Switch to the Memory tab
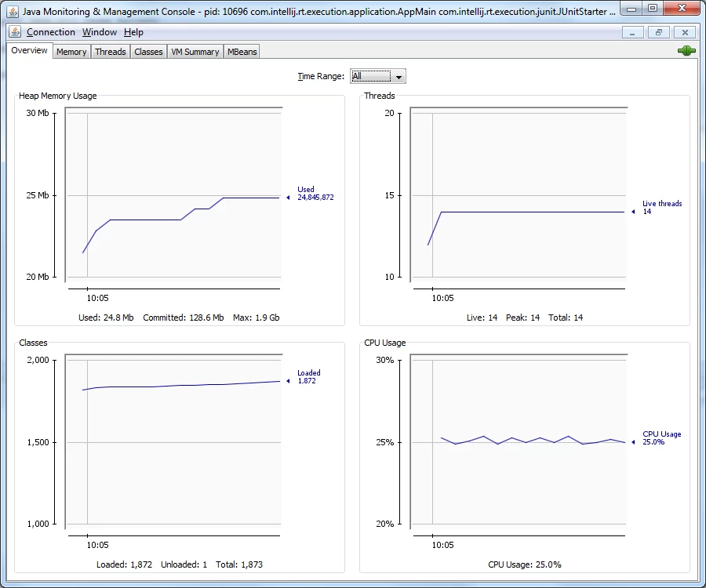Viewport: 706px width, 588px height. point(71,52)
